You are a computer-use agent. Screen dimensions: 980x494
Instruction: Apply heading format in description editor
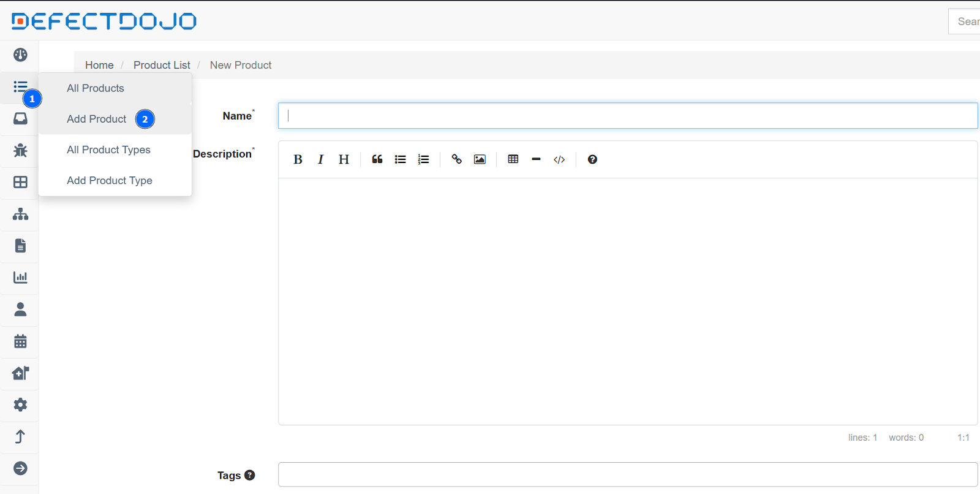point(344,159)
